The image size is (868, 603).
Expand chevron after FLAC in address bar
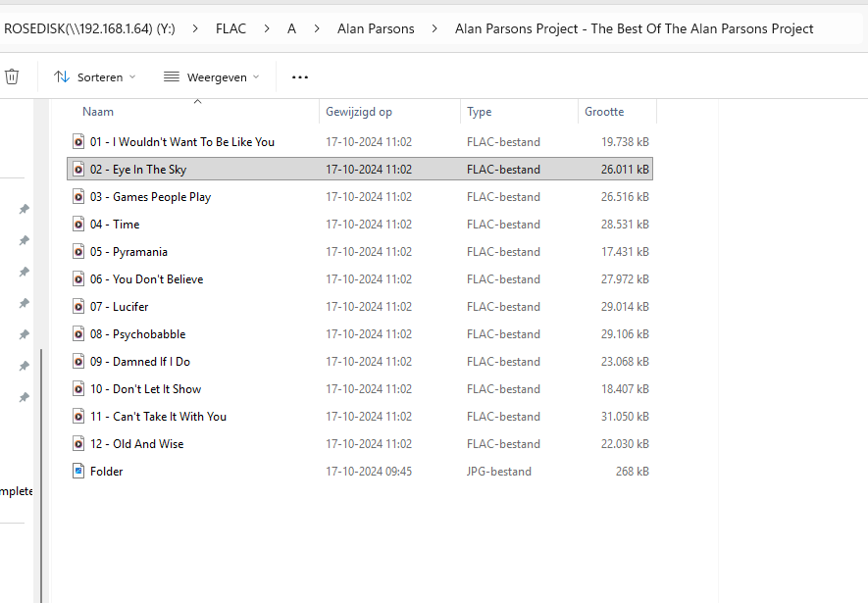[267, 28]
